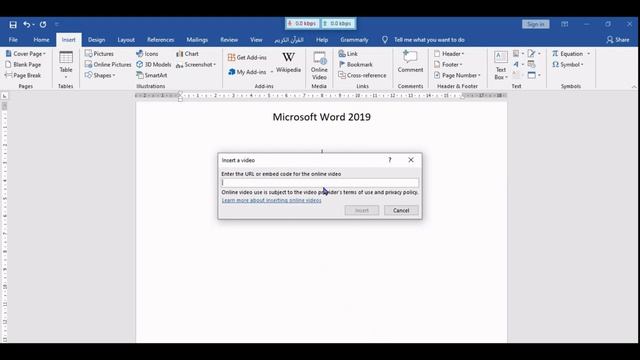Click the Online Video button
This screenshot has height=360, width=640.
(x=319, y=65)
